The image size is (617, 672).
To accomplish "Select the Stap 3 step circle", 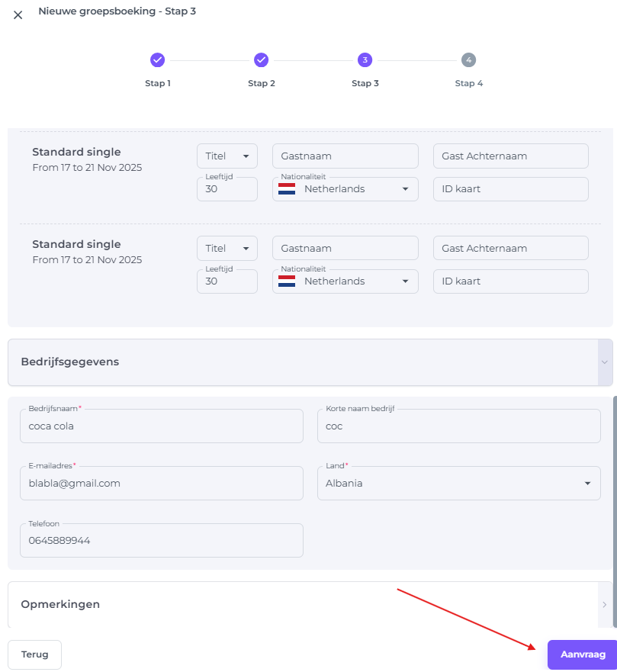I will pos(365,60).
